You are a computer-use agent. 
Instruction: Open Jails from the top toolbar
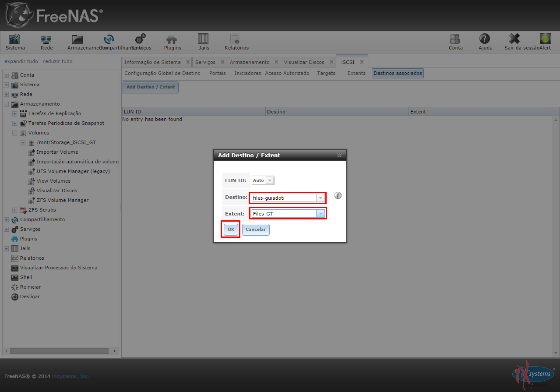click(x=204, y=39)
